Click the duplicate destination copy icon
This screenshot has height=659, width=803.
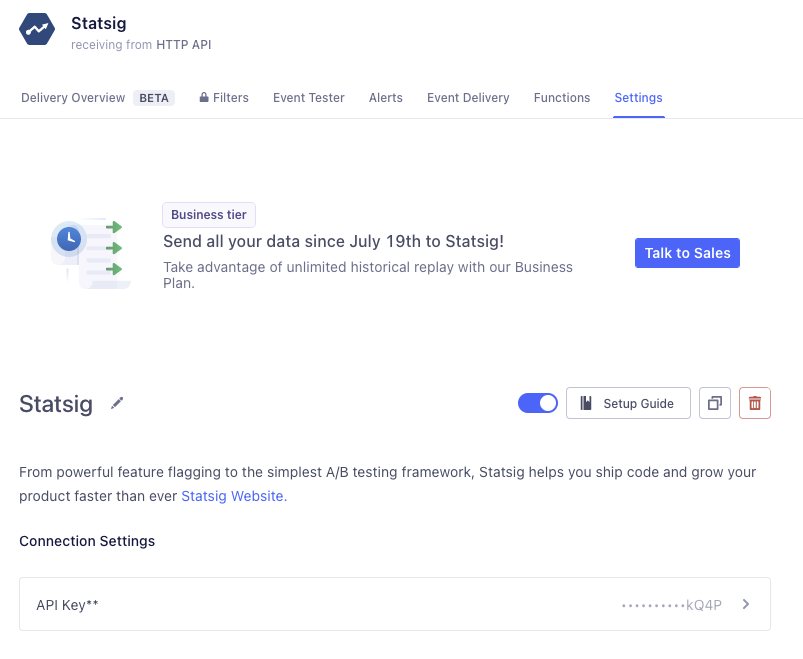pos(715,403)
